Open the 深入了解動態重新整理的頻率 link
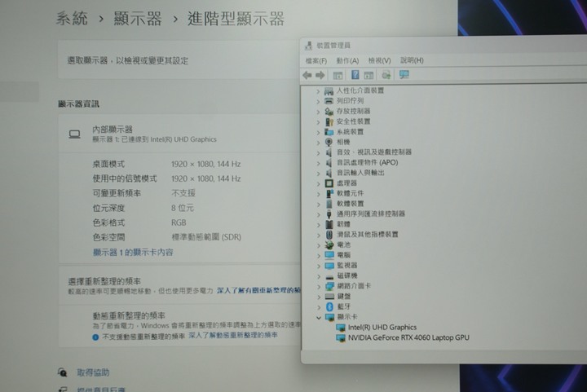Image resolution: width=587 pixels, height=392 pixels. coord(233,335)
